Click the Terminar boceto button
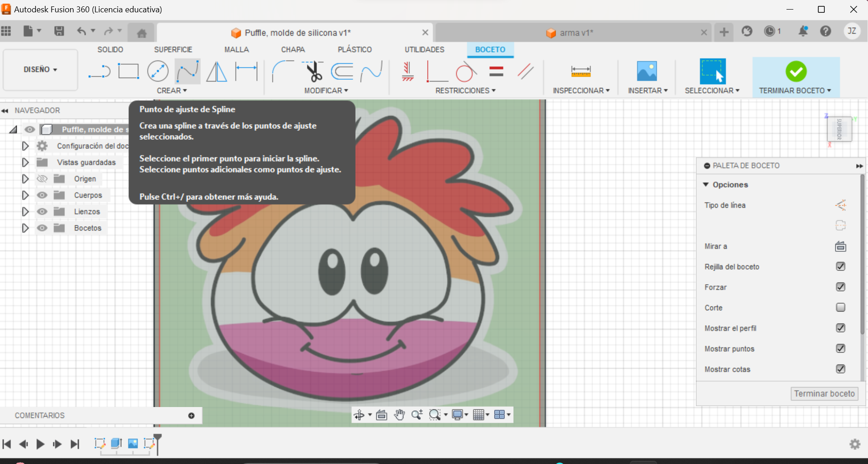The height and width of the screenshot is (464, 868). pos(824,394)
